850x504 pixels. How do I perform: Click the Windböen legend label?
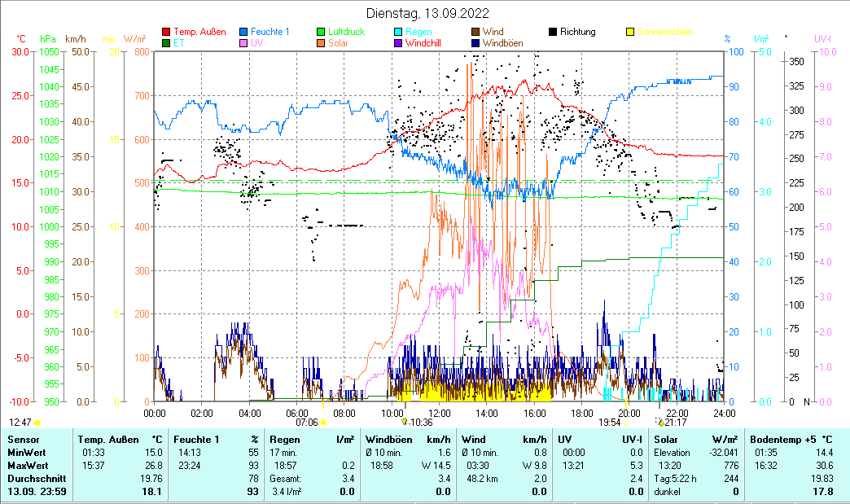(x=502, y=43)
